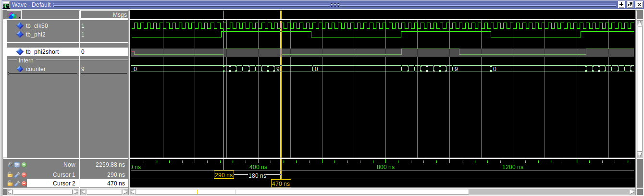
Task: Click the value 1 in tb_phi2 row
Action: click(x=83, y=35)
